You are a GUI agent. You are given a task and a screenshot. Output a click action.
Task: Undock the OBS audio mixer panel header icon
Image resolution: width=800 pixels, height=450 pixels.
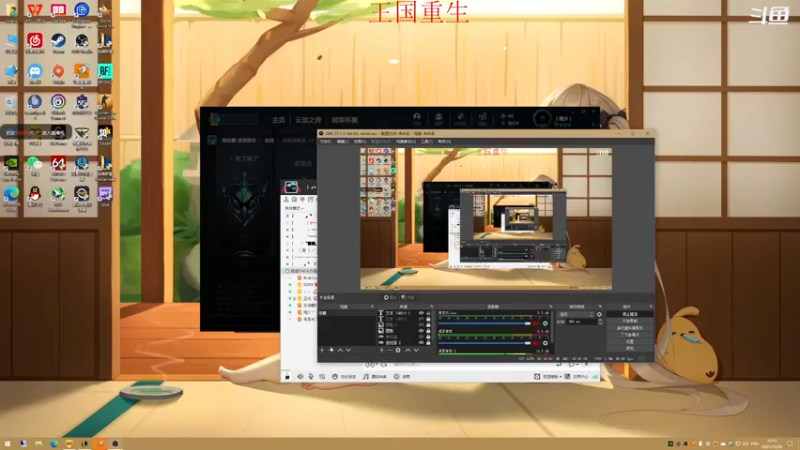(551, 307)
